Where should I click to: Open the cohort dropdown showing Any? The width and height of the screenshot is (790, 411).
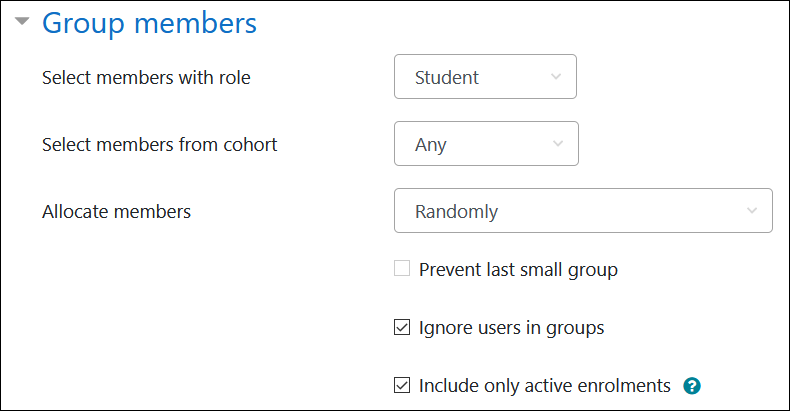(486, 144)
